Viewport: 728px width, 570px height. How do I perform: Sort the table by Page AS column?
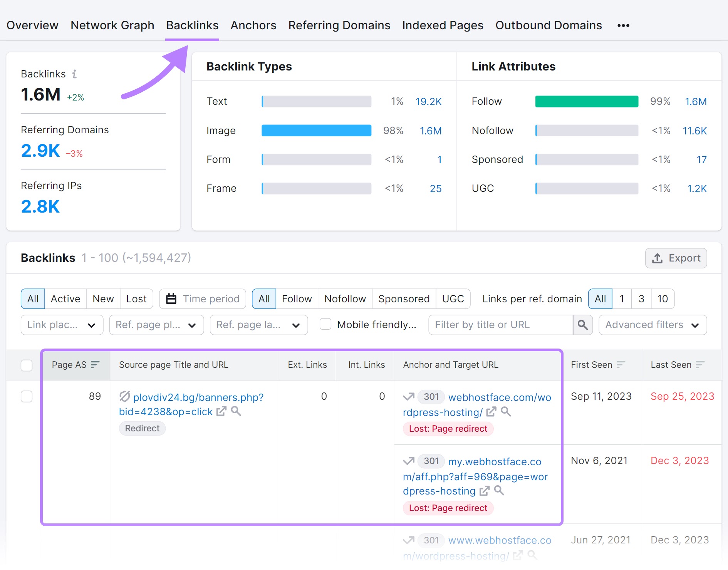95,365
